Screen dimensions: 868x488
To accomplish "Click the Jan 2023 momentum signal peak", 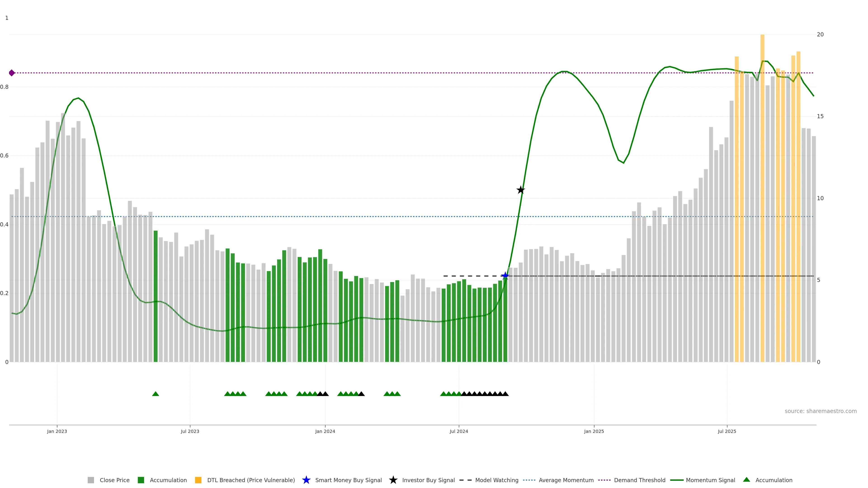I will 78,98.
